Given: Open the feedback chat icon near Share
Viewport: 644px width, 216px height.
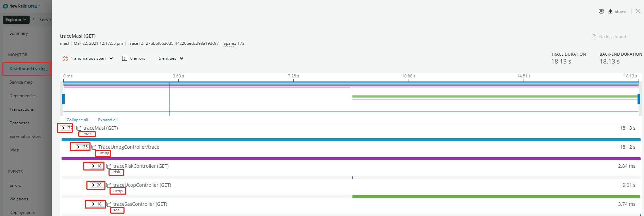Looking at the screenshot, I should [601, 12].
